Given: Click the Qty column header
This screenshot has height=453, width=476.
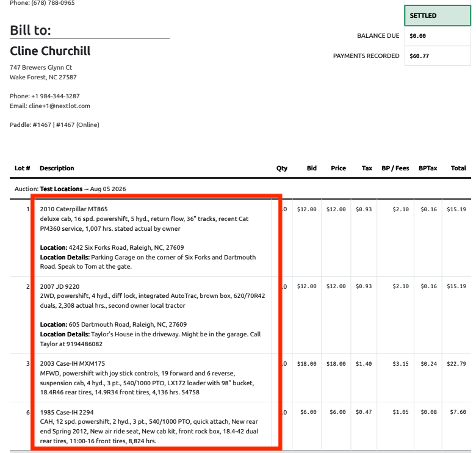Looking at the screenshot, I should tap(282, 169).
